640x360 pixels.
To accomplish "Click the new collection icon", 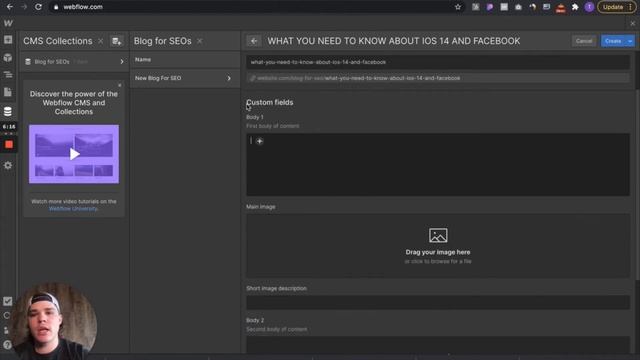I will point(117,41).
